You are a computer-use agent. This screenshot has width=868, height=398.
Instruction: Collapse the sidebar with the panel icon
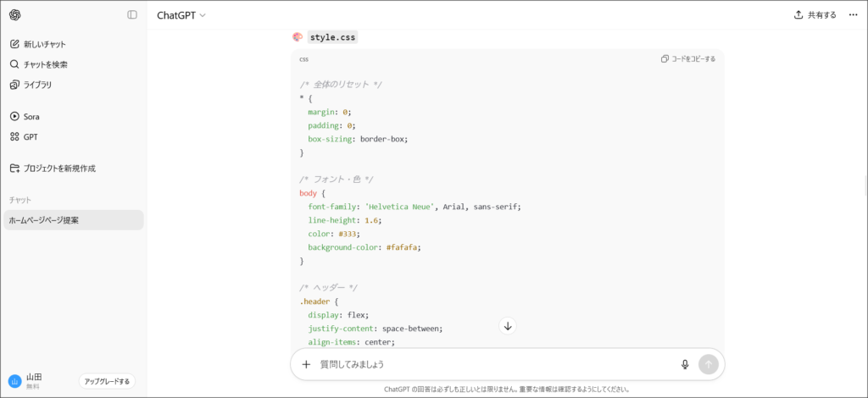point(132,15)
